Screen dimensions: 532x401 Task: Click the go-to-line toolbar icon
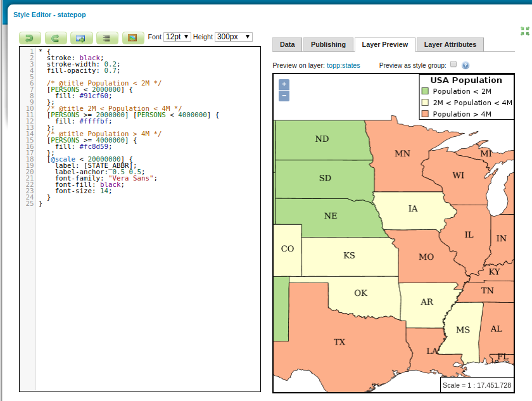click(x=81, y=37)
